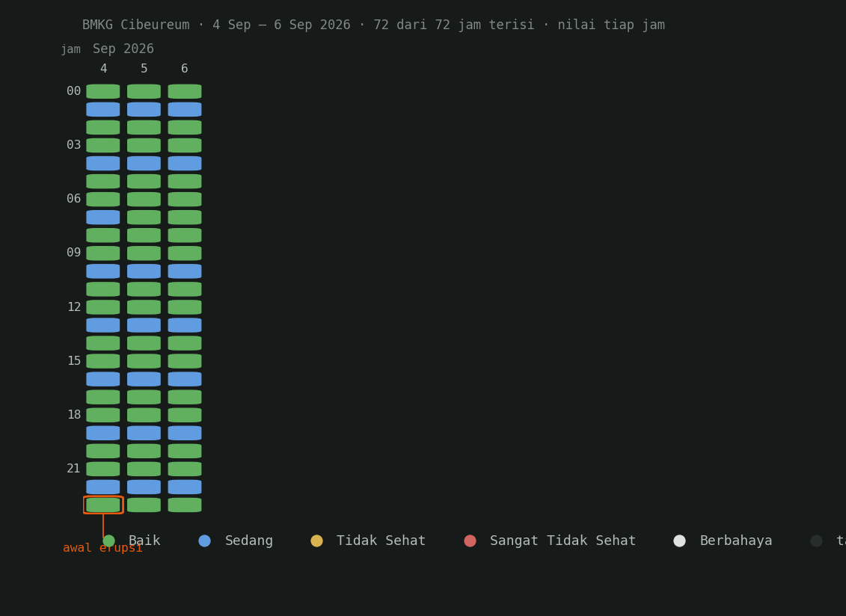The height and width of the screenshot is (616, 846).
Task: Click the day "6" column header
Action: (x=185, y=69)
